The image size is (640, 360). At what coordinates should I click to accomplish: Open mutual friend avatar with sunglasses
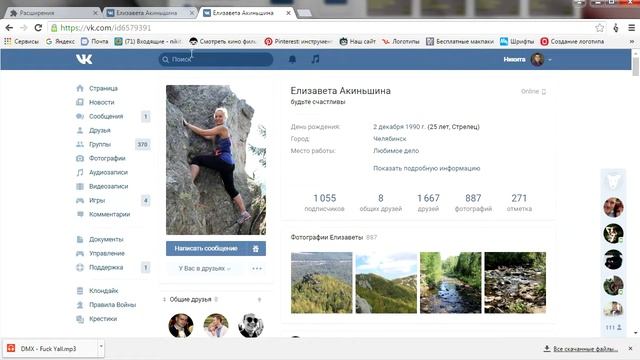[x=251, y=325]
